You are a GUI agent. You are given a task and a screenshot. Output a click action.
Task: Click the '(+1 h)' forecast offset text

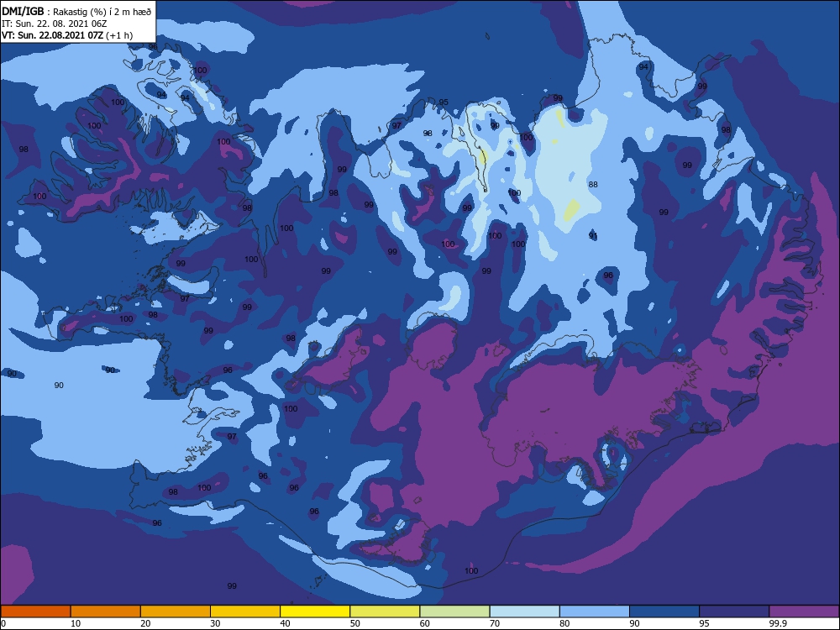point(119,35)
